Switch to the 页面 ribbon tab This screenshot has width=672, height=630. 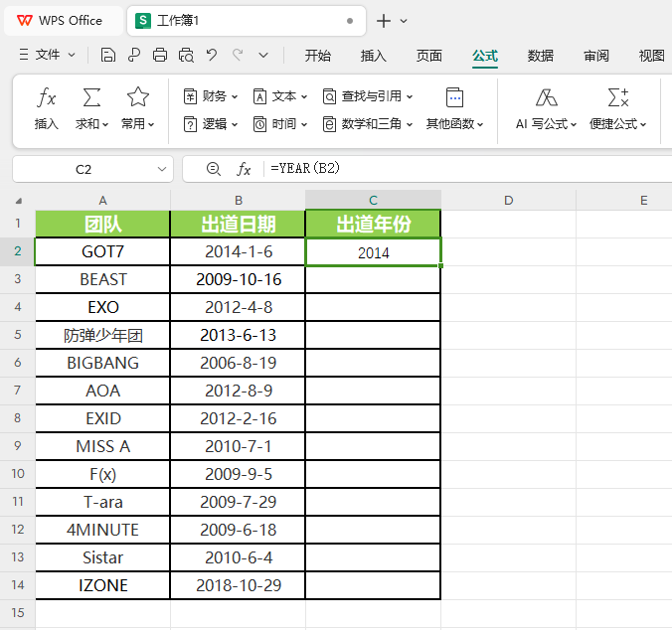pyautogui.click(x=429, y=56)
